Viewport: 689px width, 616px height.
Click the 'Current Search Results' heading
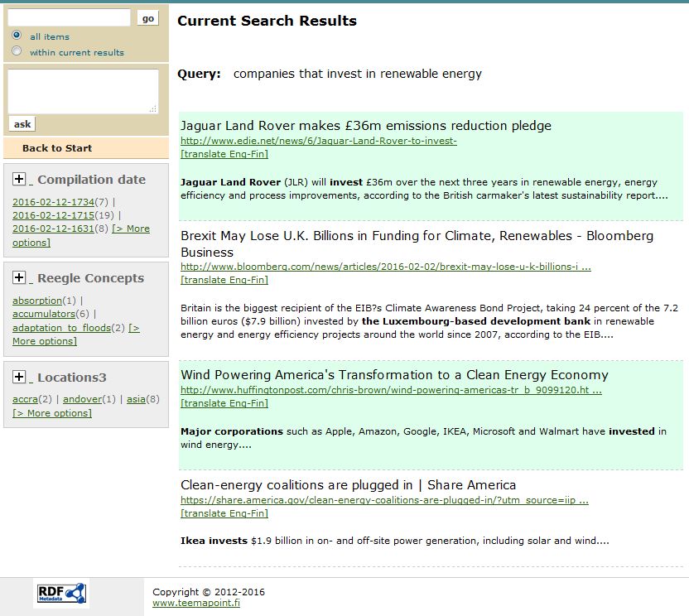(x=267, y=21)
